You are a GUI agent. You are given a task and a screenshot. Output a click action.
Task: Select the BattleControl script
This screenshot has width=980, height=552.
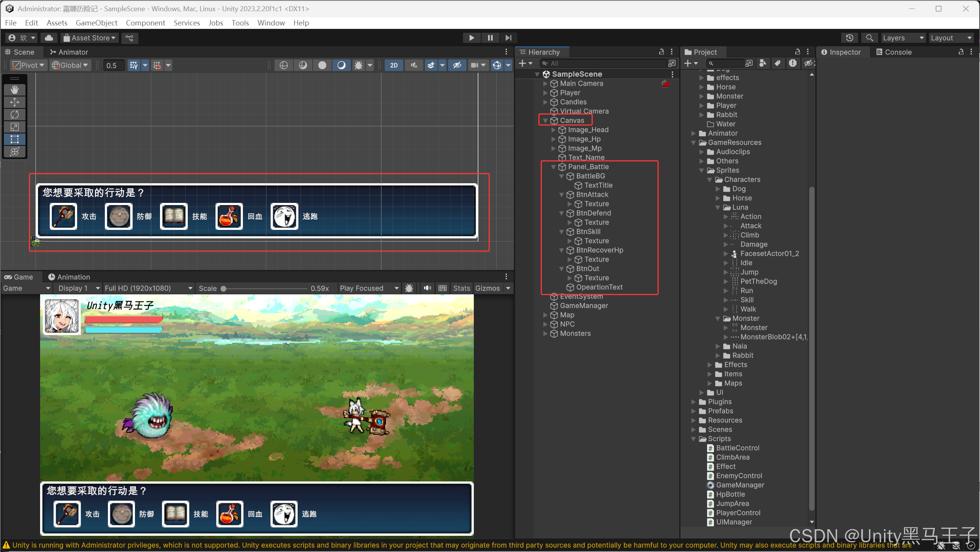[x=737, y=448]
